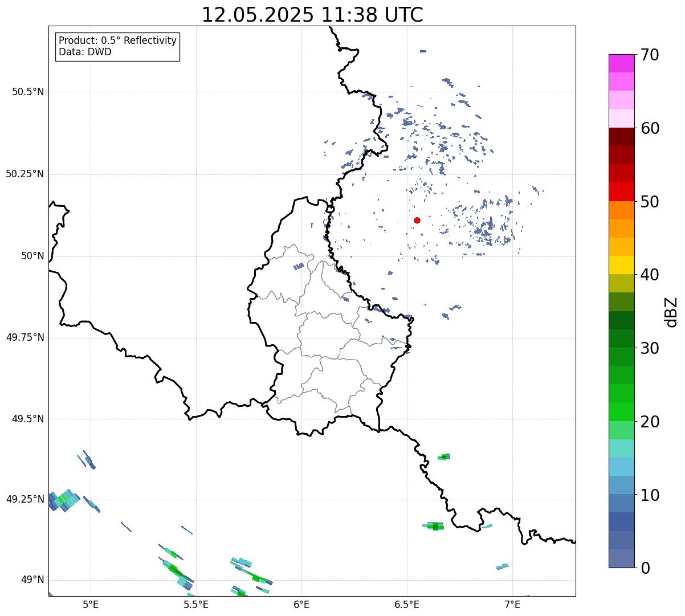Click the '49.5°N' latitude label
This screenshot has height=616, width=685.
[28, 419]
